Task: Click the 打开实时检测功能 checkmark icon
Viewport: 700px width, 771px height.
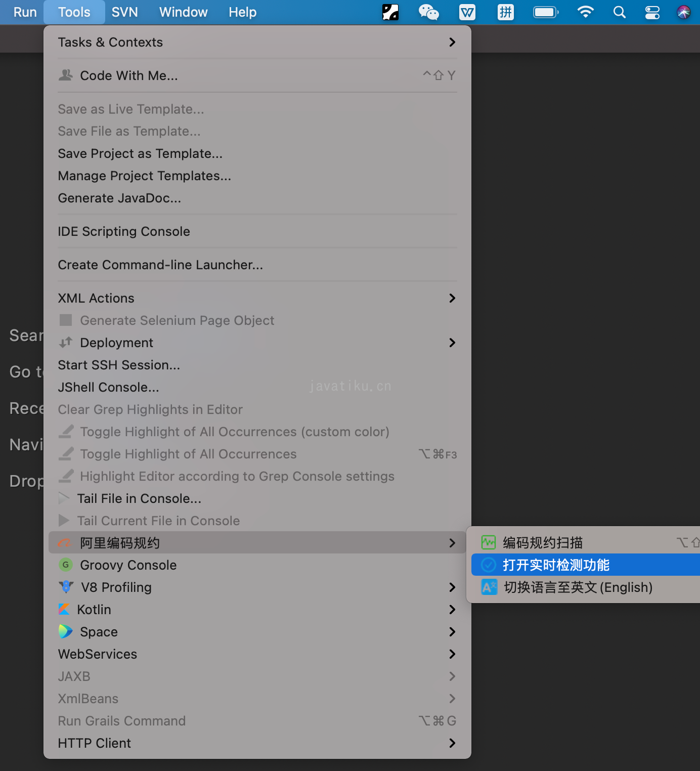Action: tap(489, 565)
